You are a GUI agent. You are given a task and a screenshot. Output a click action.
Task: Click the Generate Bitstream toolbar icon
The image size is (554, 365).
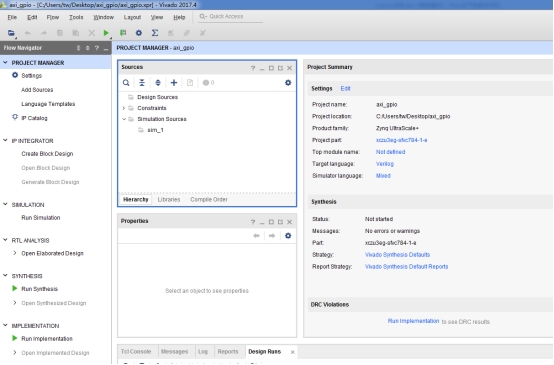123,33
